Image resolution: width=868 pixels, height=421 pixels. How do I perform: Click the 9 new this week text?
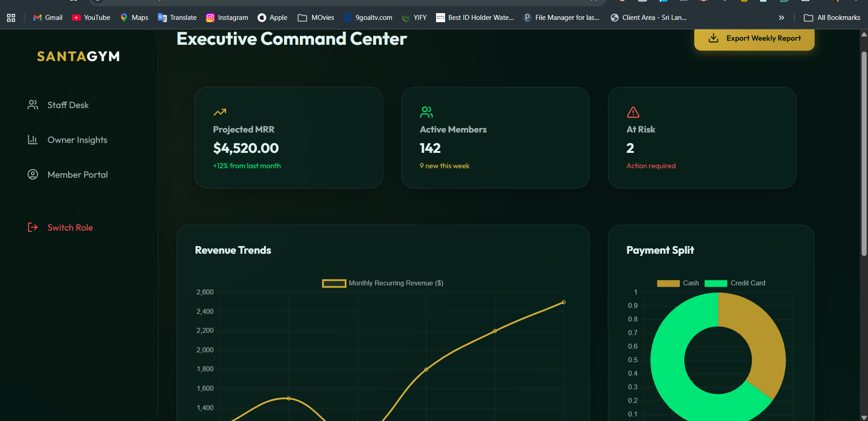point(445,166)
